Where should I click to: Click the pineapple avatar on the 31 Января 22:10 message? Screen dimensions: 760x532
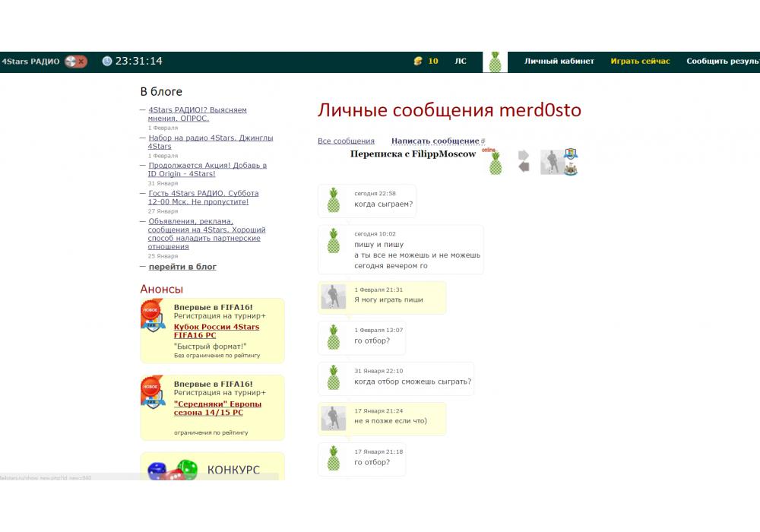coord(334,378)
